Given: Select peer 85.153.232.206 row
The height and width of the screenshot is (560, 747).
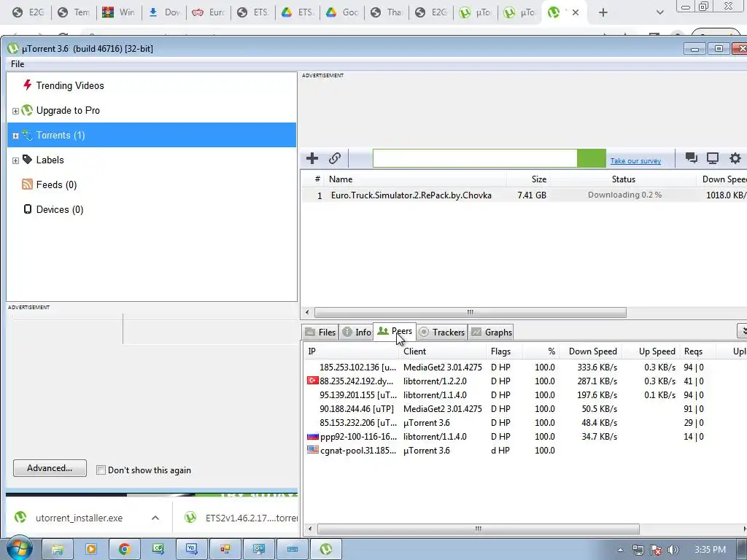Looking at the screenshot, I should 524,422.
